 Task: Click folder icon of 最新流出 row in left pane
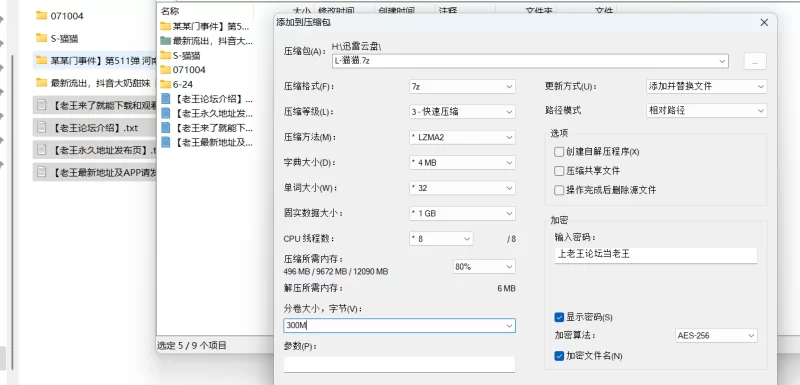point(42,82)
